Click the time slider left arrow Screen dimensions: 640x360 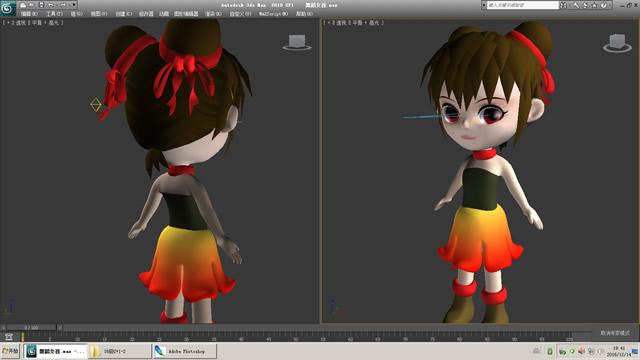coord(3,327)
